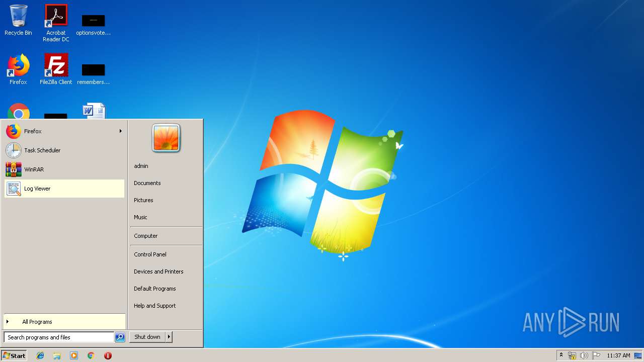Open Opera from the taskbar
The height and width of the screenshot is (362, 644).
(x=108, y=355)
